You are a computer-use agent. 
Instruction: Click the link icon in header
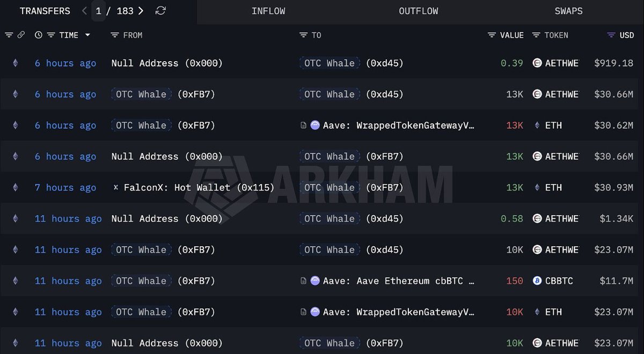click(x=21, y=35)
